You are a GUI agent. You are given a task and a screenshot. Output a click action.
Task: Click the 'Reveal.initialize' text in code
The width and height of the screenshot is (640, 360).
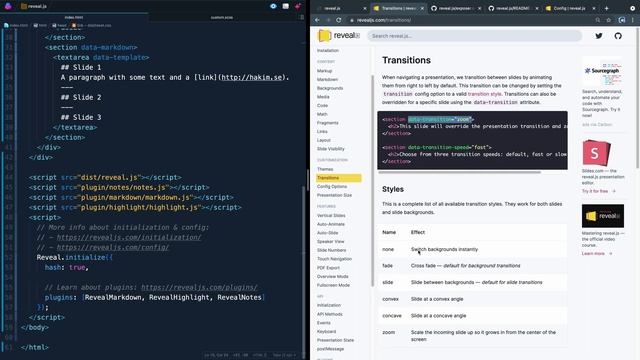point(71,257)
